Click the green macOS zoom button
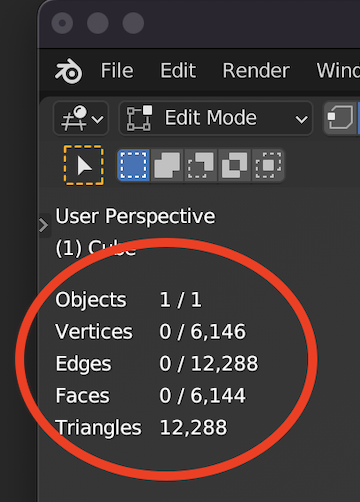This screenshot has width=360, height=502. click(133, 23)
